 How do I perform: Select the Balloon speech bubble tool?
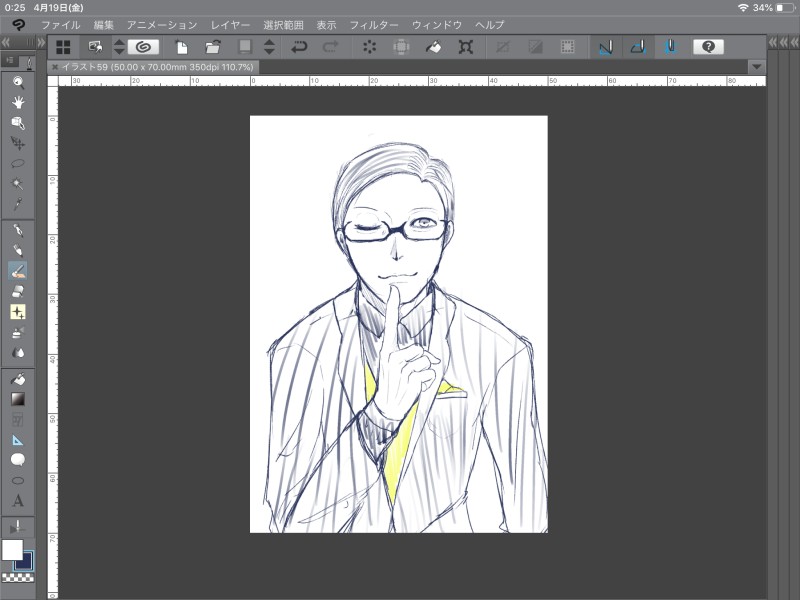click(x=18, y=460)
